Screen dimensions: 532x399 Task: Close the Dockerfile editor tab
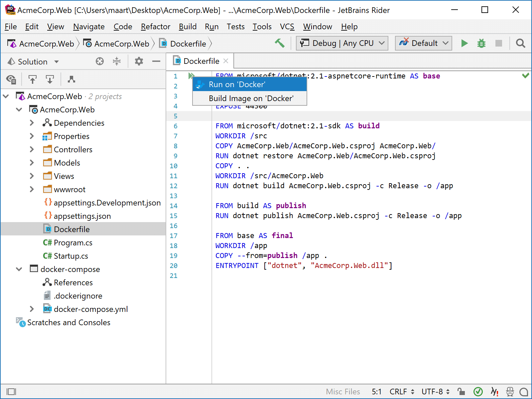pos(226,61)
